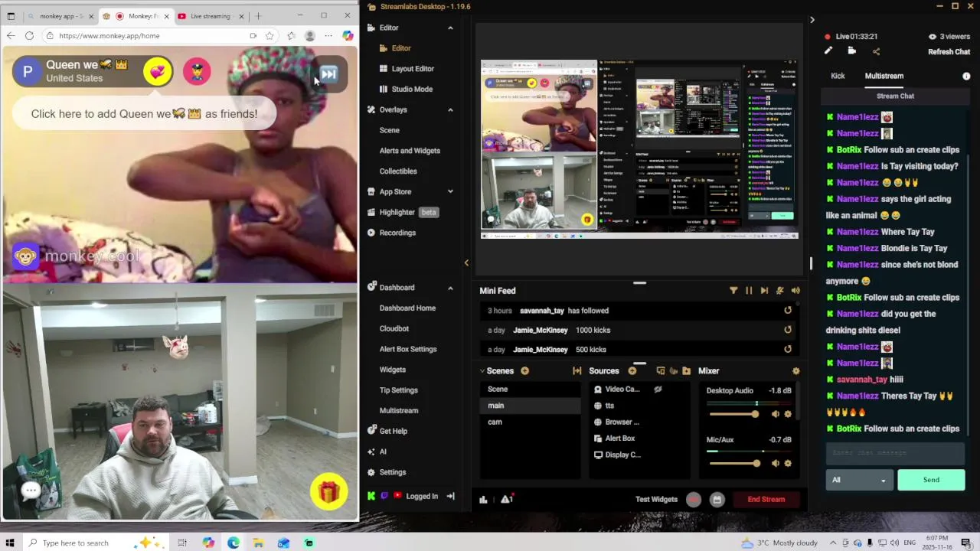The width and height of the screenshot is (980, 551).
Task: Open scene transitions icon beside Scenes
Action: [577, 371]
